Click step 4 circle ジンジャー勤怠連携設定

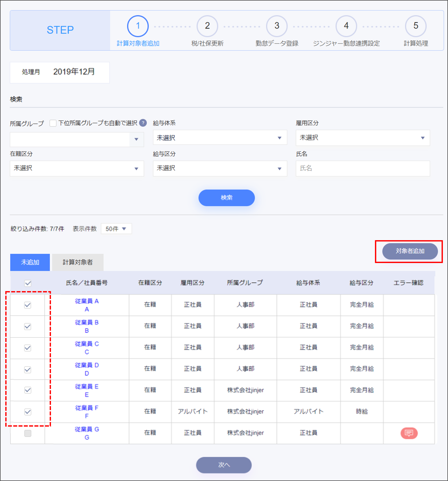pyautogui.click(x=346, y=26)
